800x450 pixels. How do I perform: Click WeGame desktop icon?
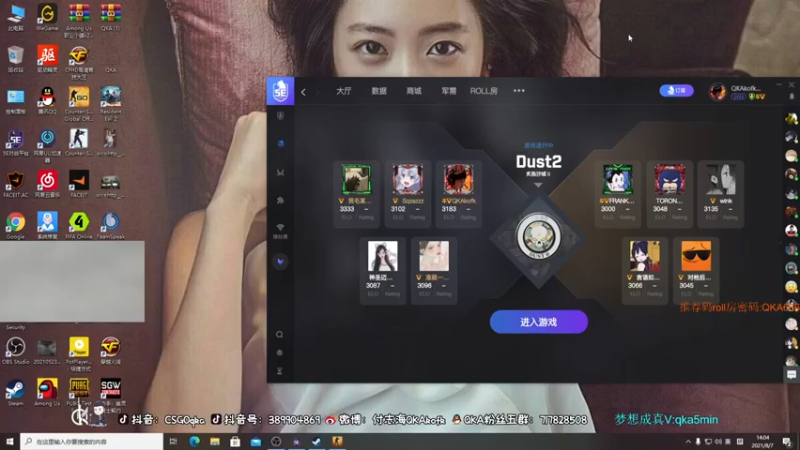coord(47,17)
